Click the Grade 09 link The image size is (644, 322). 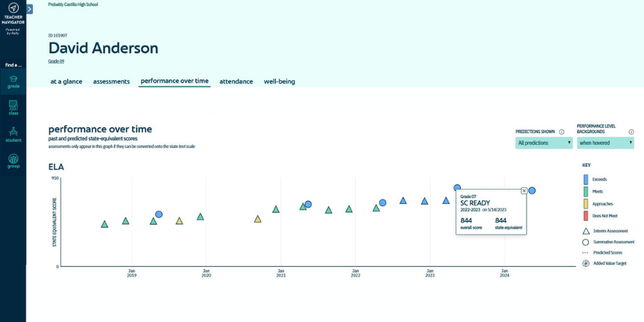coord(56,62)
